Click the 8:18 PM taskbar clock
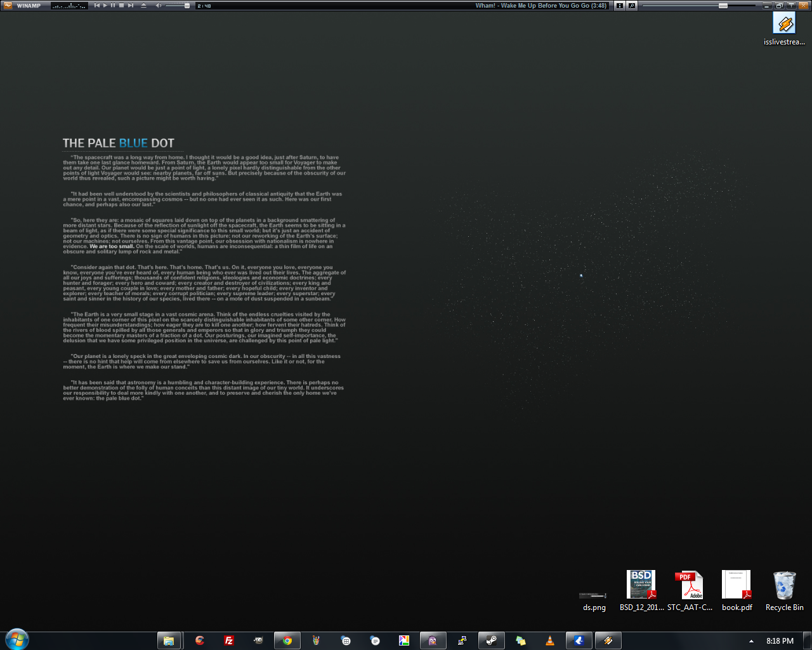Image resolution: width=812 pixels, height=650 pixels. coord(780,641)
